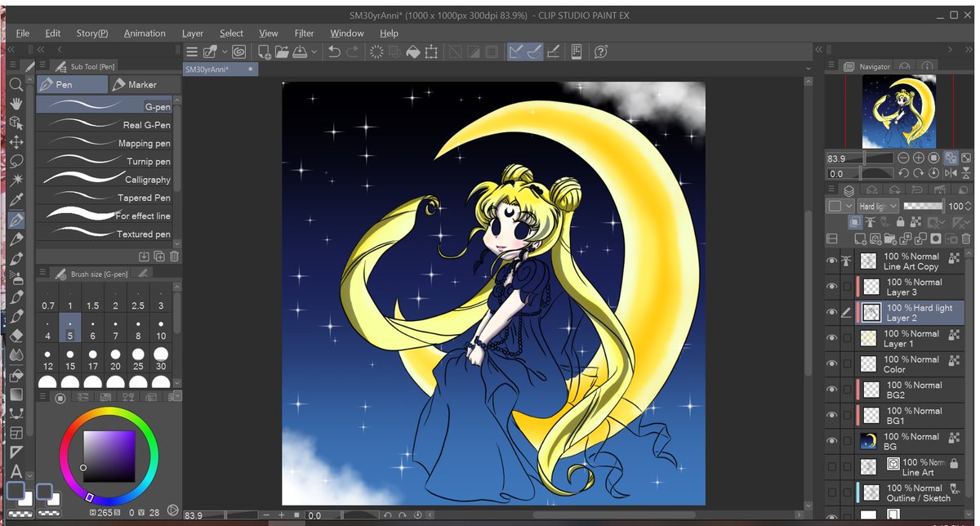Click New layer folder icon
980x526 pixels.
point(890,238)
